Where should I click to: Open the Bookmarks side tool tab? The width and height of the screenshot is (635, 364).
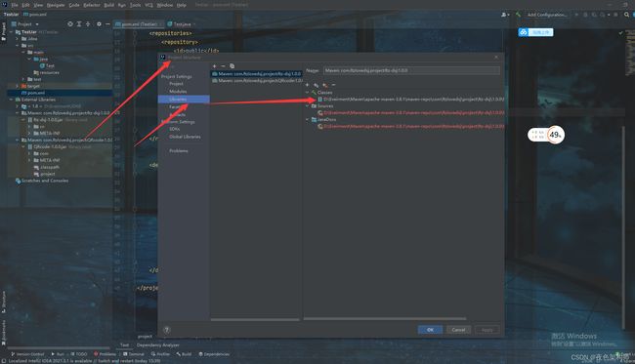tap(4, 334)
